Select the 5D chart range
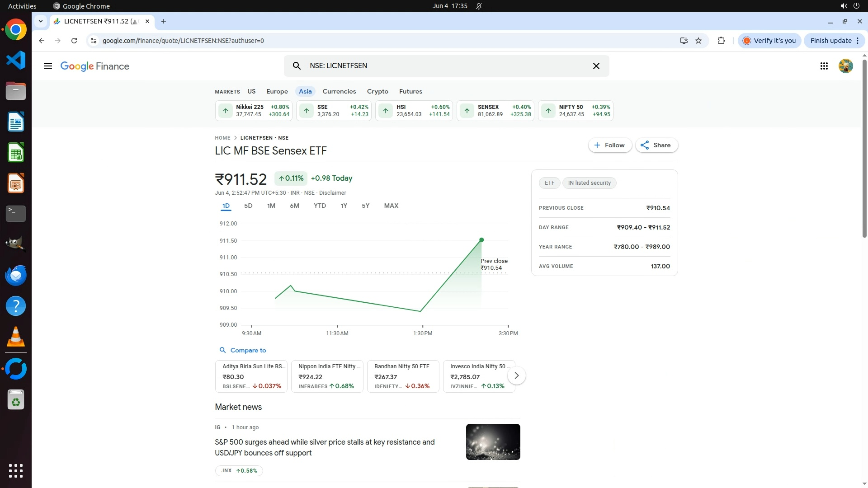Viewport: 868px width, 488px height. pos(248,206)
